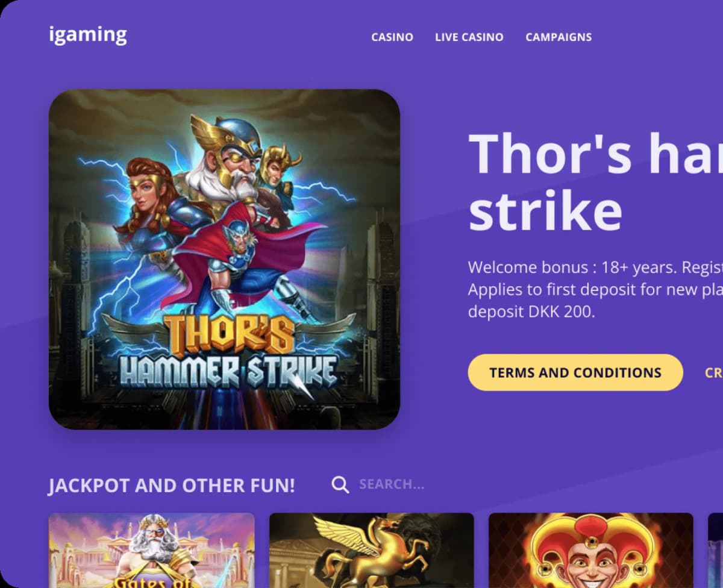Click the deposit DKK 200 text line

coord(531,313)
